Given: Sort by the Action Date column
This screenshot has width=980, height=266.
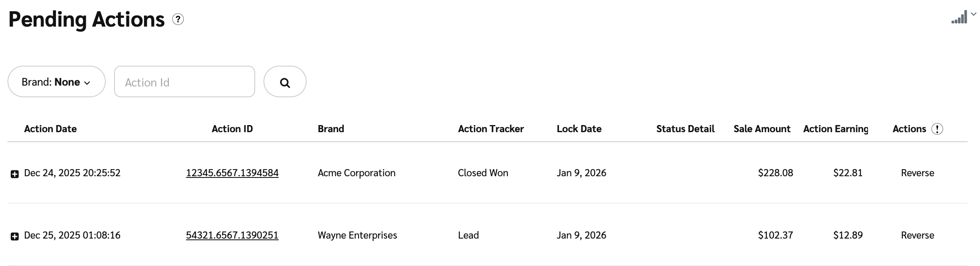Looking at the screenshot, I should (x=50, y=129).
